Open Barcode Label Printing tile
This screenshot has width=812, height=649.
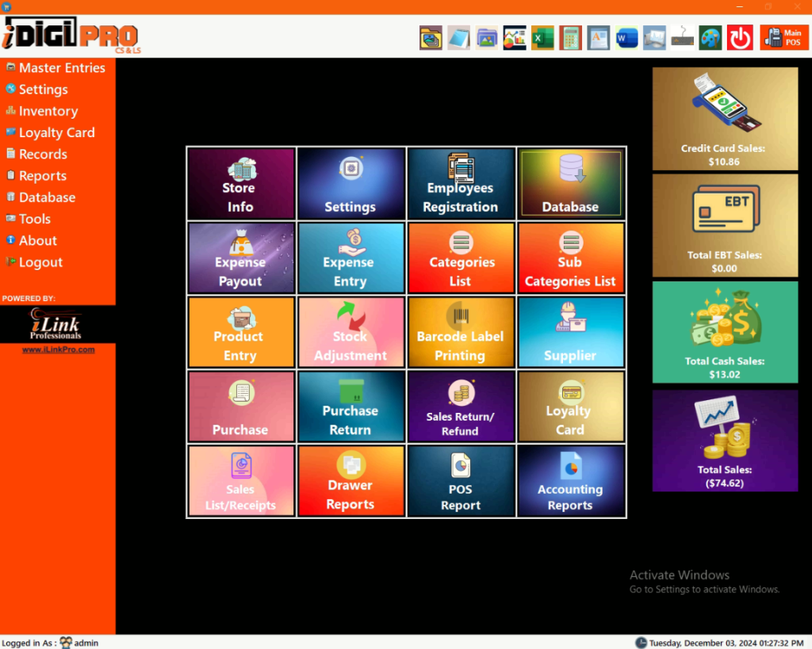(x=461, y=332)
